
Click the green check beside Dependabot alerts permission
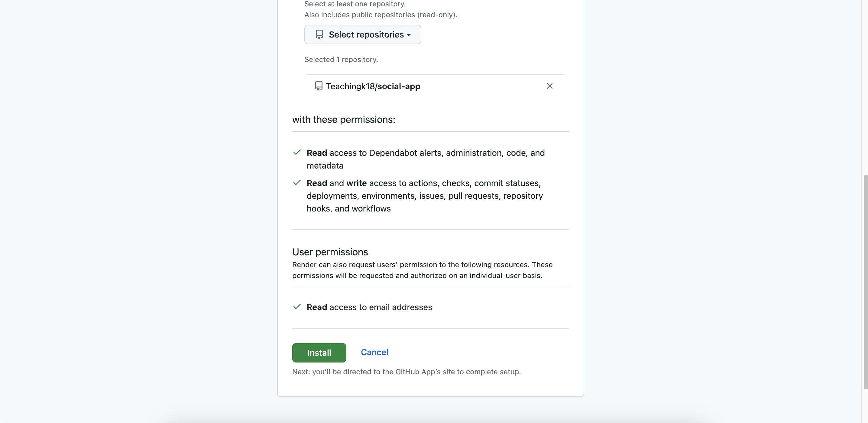coord(297,152)
